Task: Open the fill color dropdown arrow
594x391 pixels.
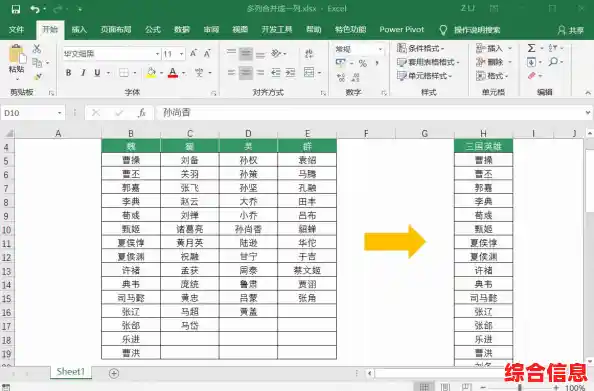Action: pyautogui.click(x=161, y=73)
